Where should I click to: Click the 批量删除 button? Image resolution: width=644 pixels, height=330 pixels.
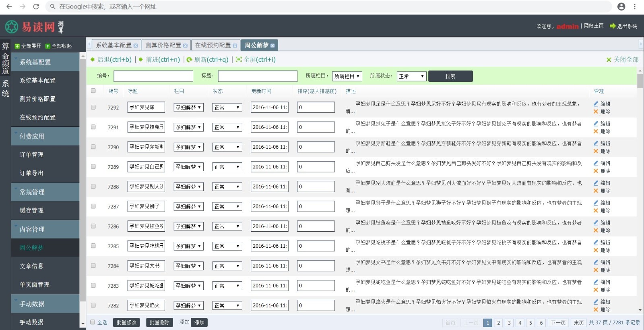pyautogui.click(x=159, y=322)
